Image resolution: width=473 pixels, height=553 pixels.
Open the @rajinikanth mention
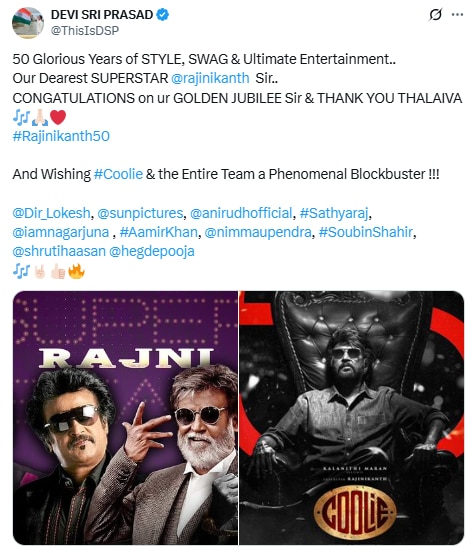click(210, 78)
